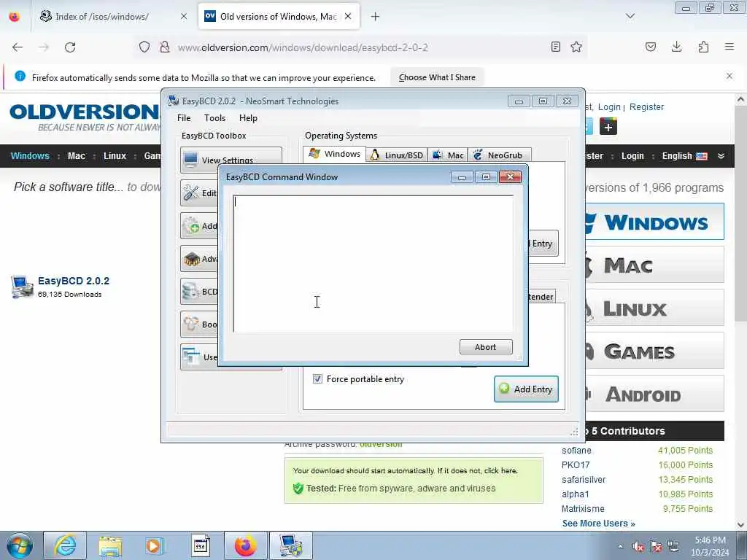The image size is (747, 560).
Task: Toggle Firefox reader view icon
Action: pyautogui.click(x=555, y=47)
